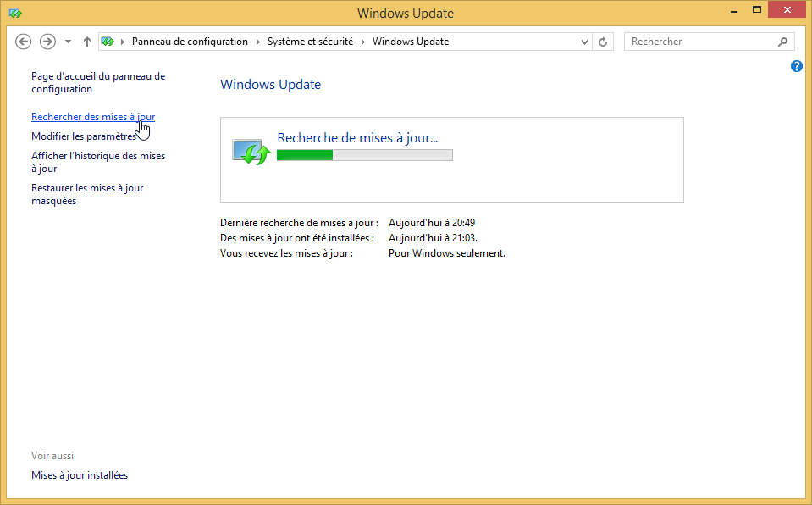Open help with the blue question mark
This screenshot has height=505, width=812.
click(x=797, y=66)
